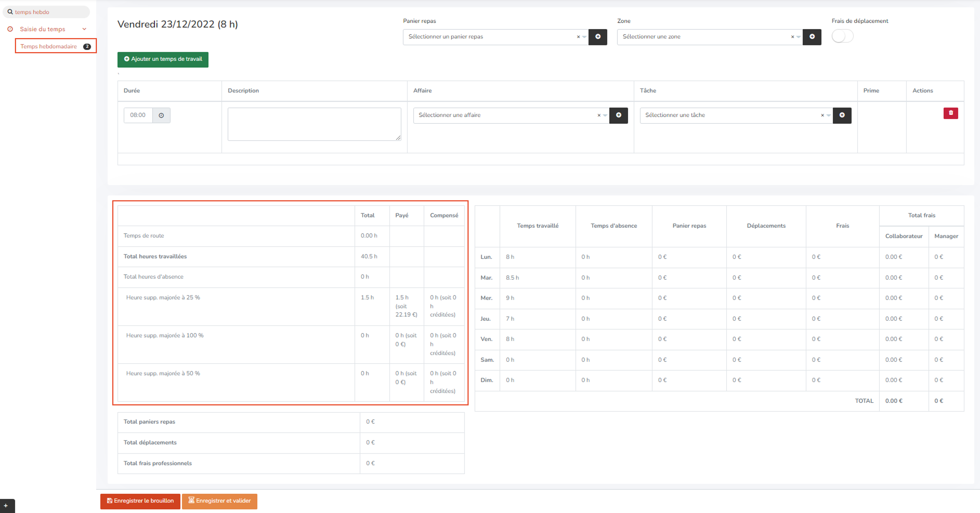Image resolution: width=980 pixels, height=513 pixels.
Task: Click into the Description text area
Action: point(314,124)
